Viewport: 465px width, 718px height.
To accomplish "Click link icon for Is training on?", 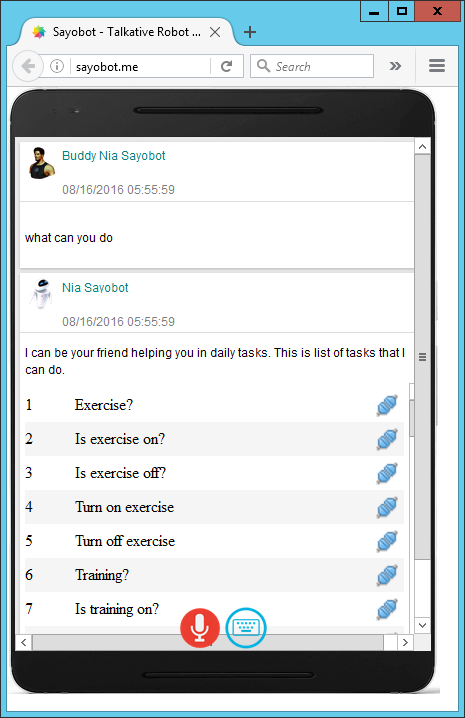I will pos(387,609).
